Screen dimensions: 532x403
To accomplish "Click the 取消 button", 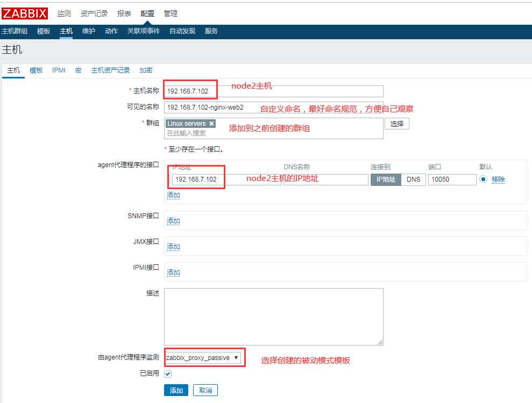I will tap(205, 391).
